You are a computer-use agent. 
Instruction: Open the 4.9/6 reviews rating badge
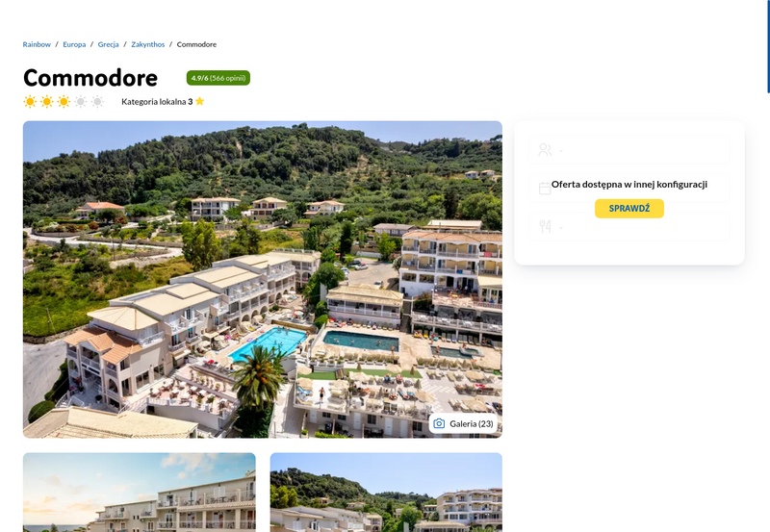(x=218, y=78)
